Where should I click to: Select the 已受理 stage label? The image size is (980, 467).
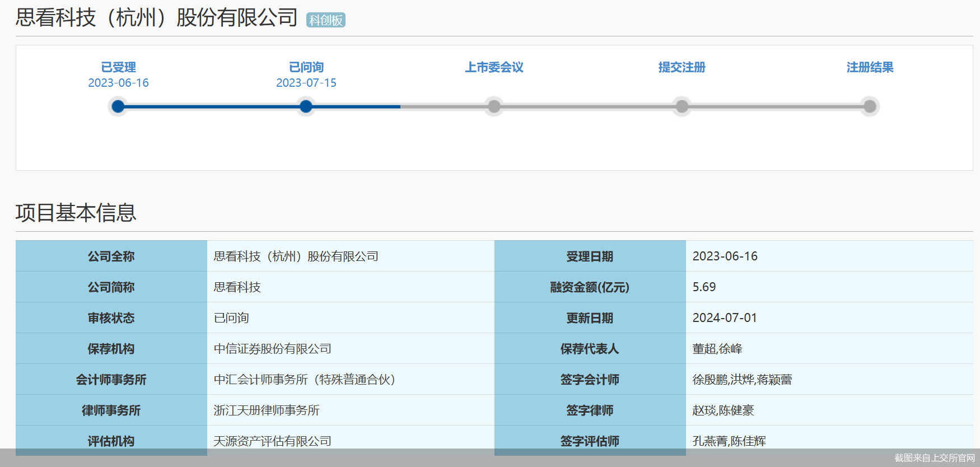[x=118, y=67]
